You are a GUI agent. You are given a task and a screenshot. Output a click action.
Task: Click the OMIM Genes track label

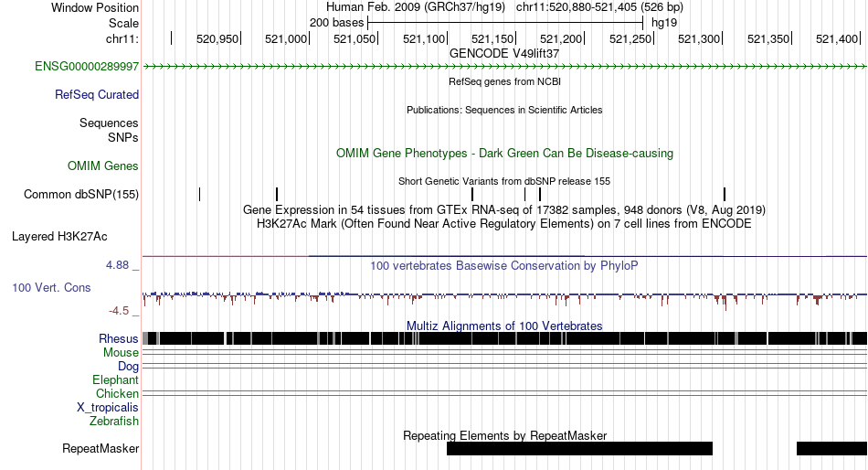pos(103,166)
